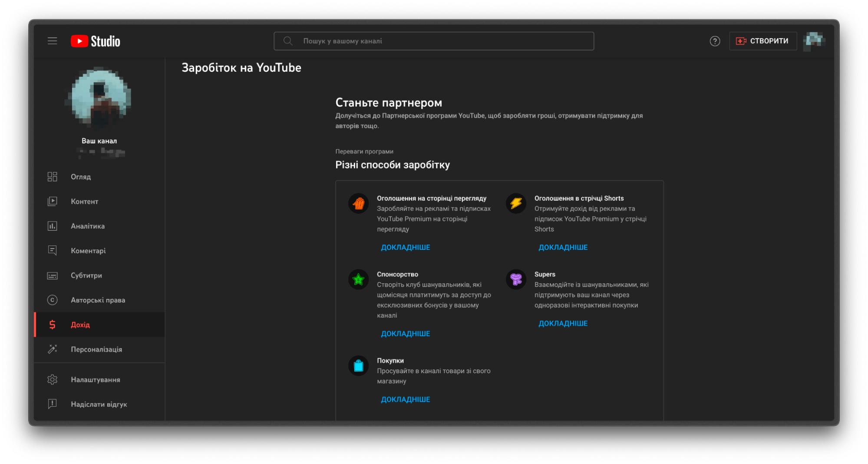Click the Supers purple icon
This screenshot has height=464, width=868.
516,279
